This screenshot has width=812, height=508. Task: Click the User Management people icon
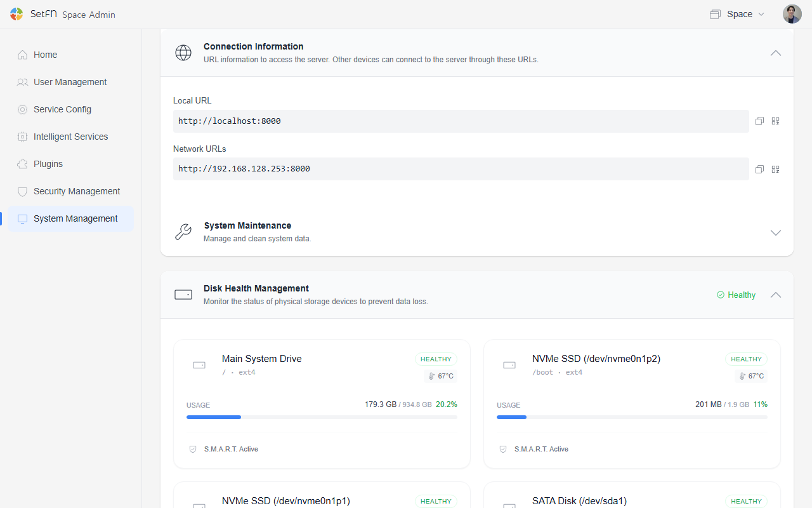[23, 82]
